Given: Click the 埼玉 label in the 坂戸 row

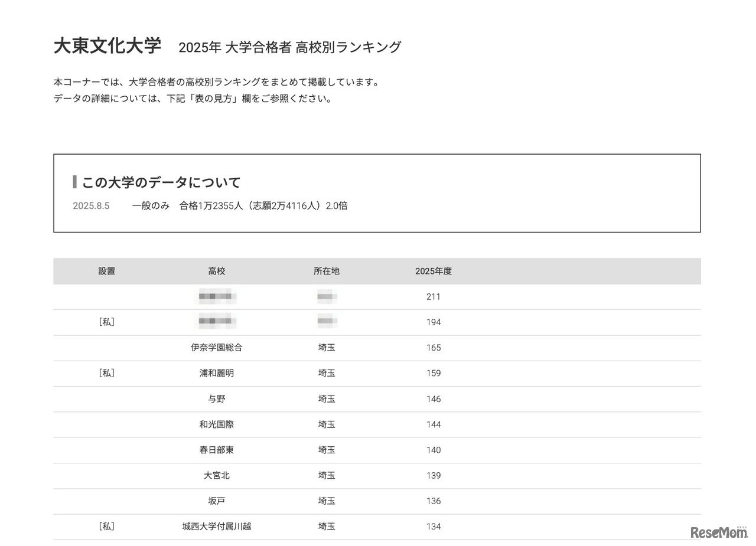Looking at the screenshot, I should [x=327, y=501].
